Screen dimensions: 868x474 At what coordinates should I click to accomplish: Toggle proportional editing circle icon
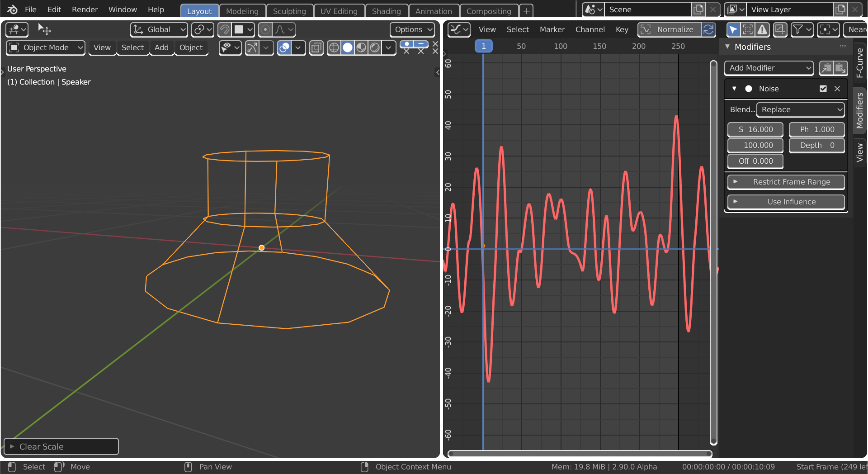(x=265, y=29)
